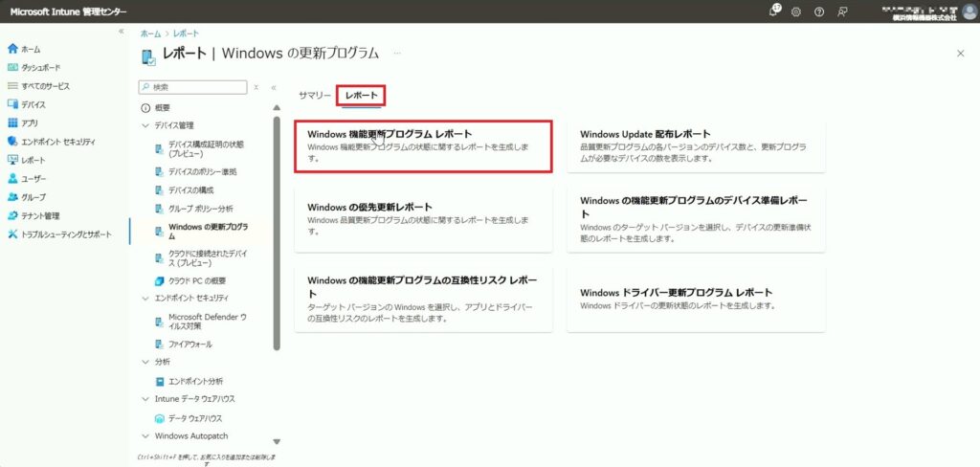This screenshot has height=467, width=980.
Task: Click the 概要 info circle icon
Action: click(x=145, y=108)
